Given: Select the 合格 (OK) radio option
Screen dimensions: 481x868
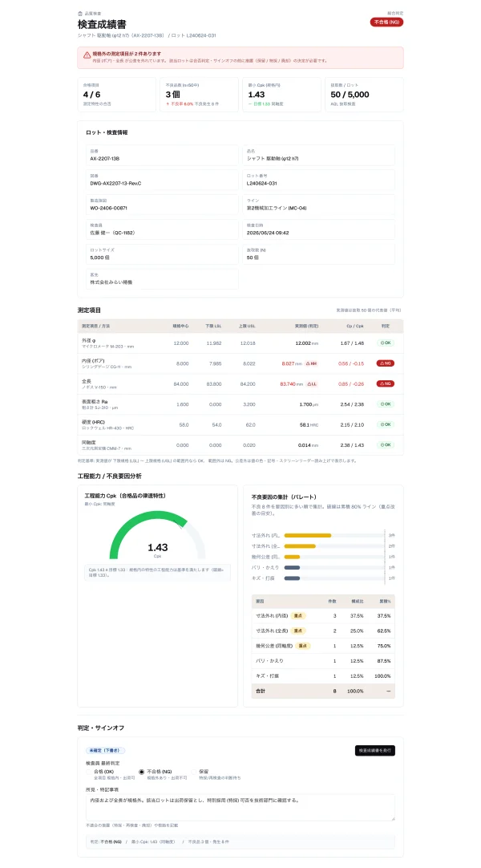Looking at the screenshot, I should (x=89, y=771).
